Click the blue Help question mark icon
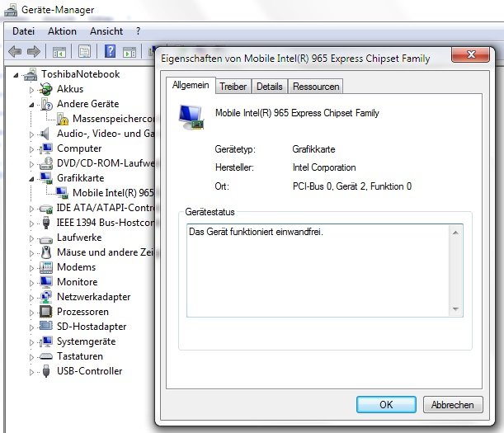 (110, 51)
